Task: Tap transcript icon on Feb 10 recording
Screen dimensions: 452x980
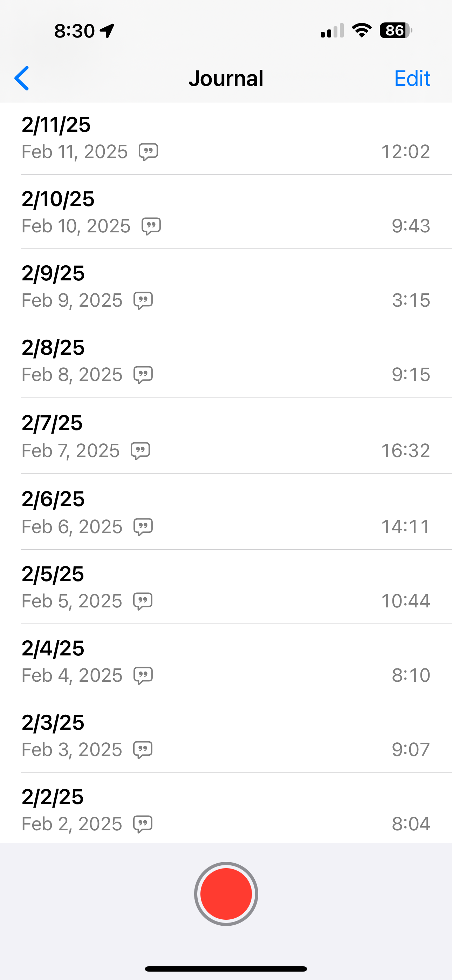Action: pyautogui.click(x=151, y=226)
